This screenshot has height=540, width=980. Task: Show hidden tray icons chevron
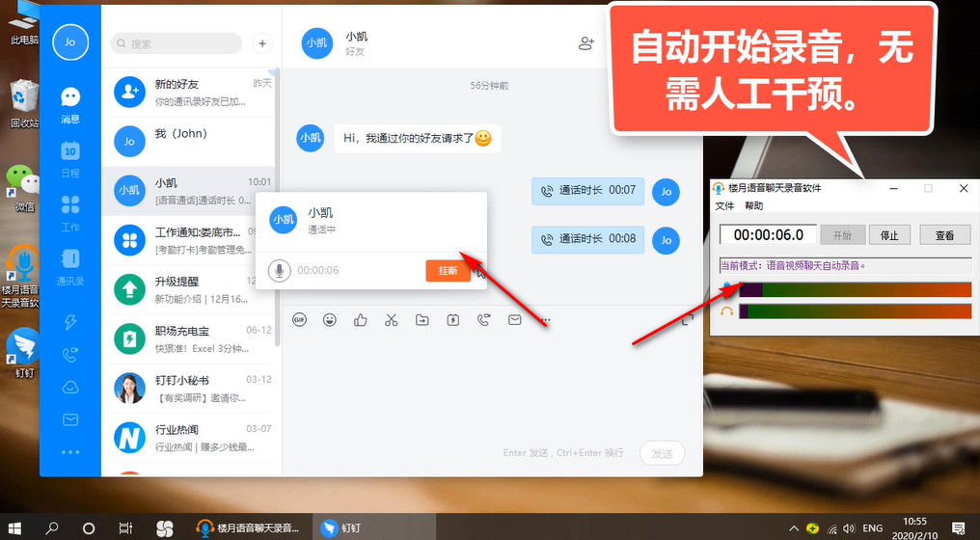794,528
